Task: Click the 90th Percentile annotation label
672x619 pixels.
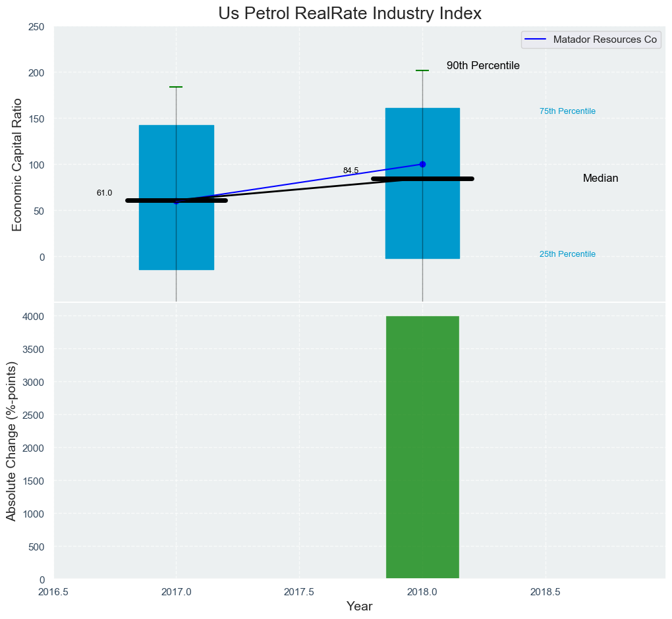Action: (483, 66)
